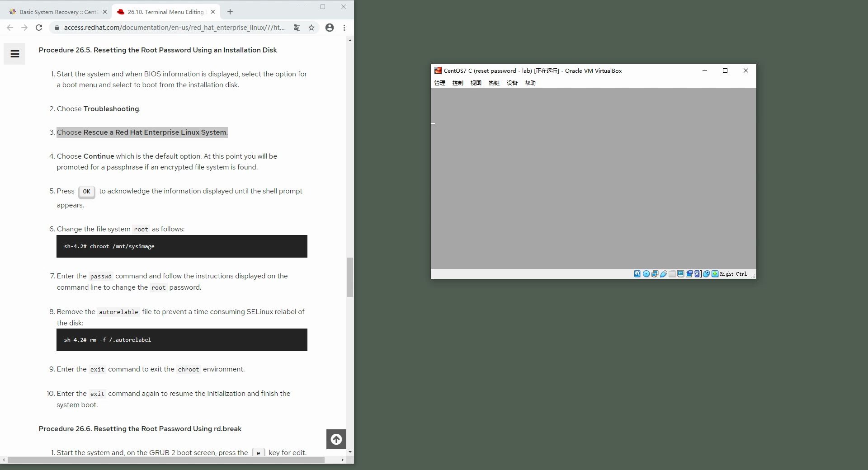Click the horizontal scrollbar thumb at page bottom
Screen dimensions: 868x470
(x=166, y=460)
